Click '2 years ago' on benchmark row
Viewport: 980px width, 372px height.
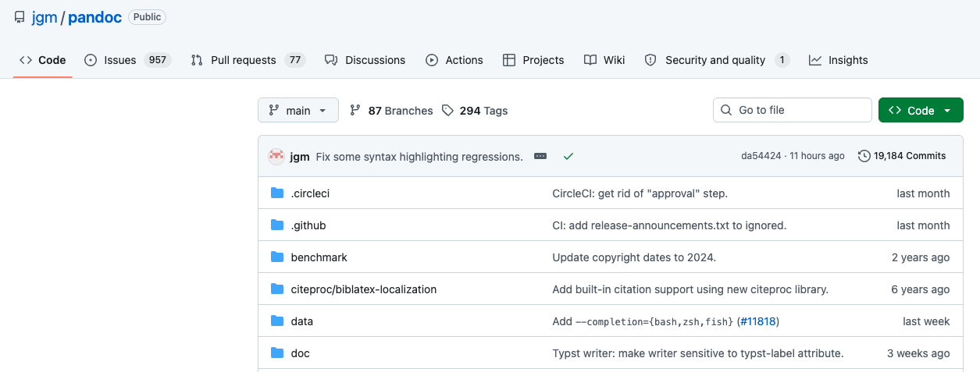coord(921,257)
